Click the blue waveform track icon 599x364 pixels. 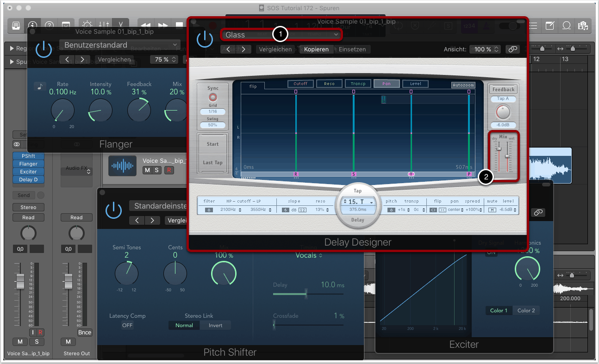point(123,166)
